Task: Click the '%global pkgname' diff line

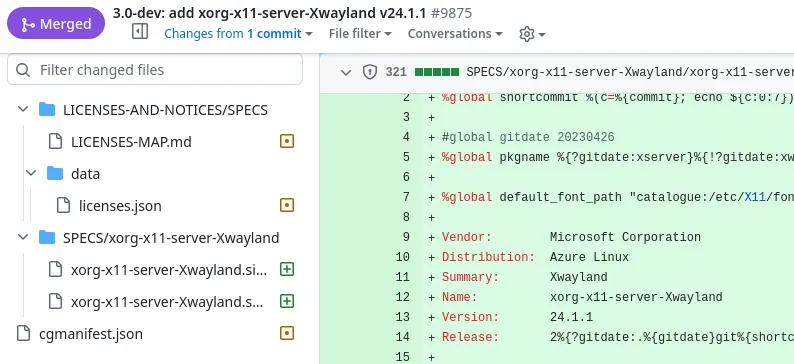Action: [x=618, y=157]
